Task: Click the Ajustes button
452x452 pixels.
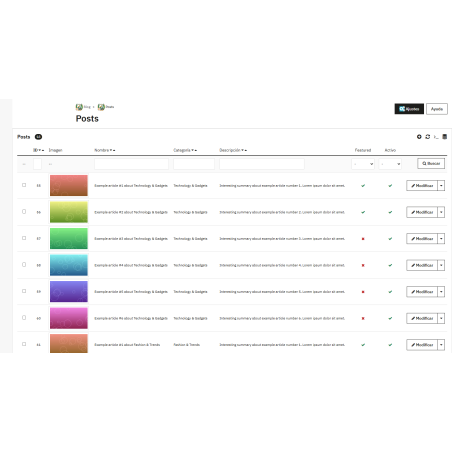Action: pos(409,109)
